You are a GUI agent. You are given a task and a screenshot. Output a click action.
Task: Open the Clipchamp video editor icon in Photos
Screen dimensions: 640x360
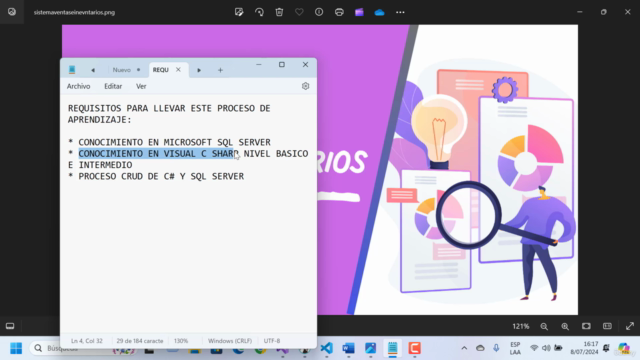(x=359, y=12)
